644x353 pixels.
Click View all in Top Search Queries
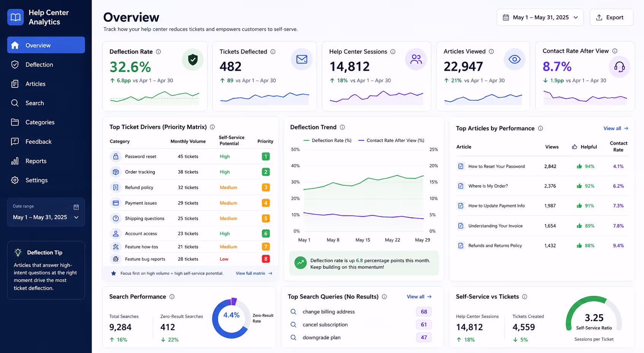click(x=419, y=297)
